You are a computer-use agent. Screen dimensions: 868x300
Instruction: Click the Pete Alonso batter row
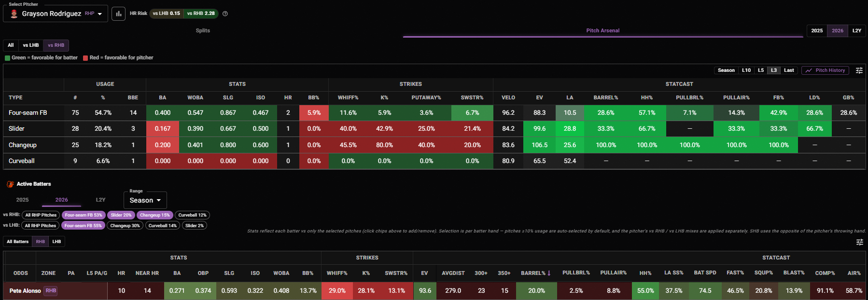click(434, 291)
